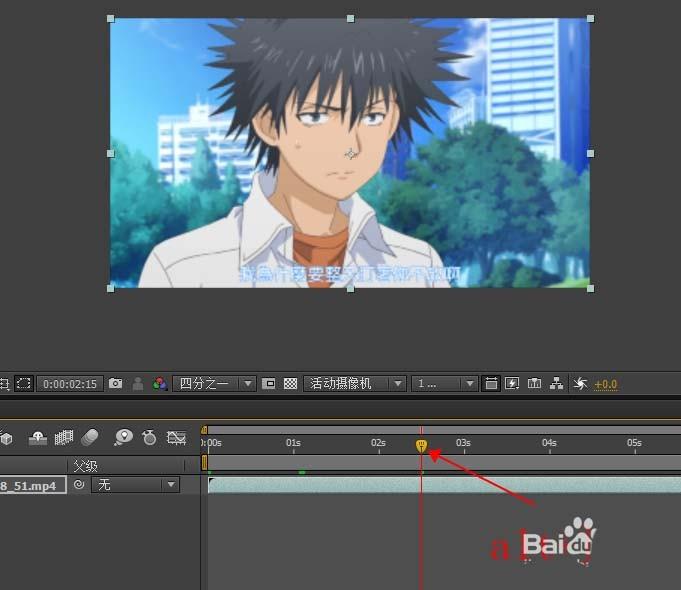Click the Show Channel color icon
This screenshot has width=681, height=590.
point(159,383)
